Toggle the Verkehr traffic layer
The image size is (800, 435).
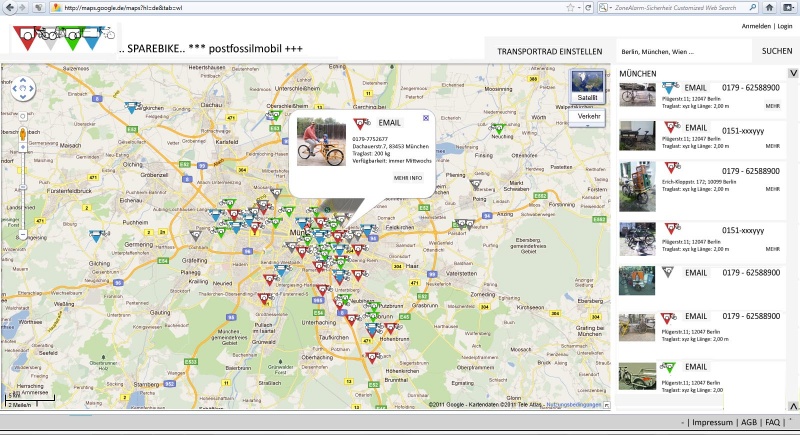(588, 116)
